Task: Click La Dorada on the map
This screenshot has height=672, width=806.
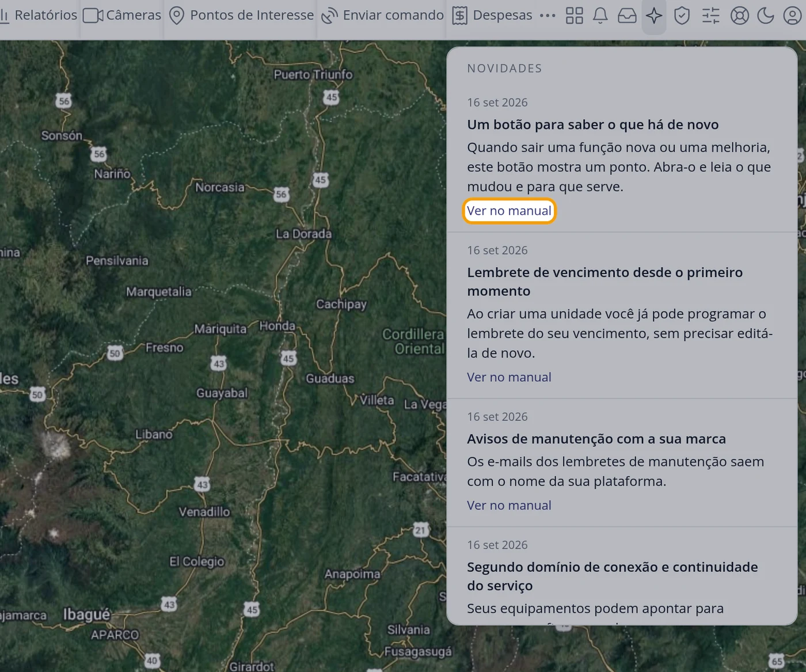Action: coord(303,234)
